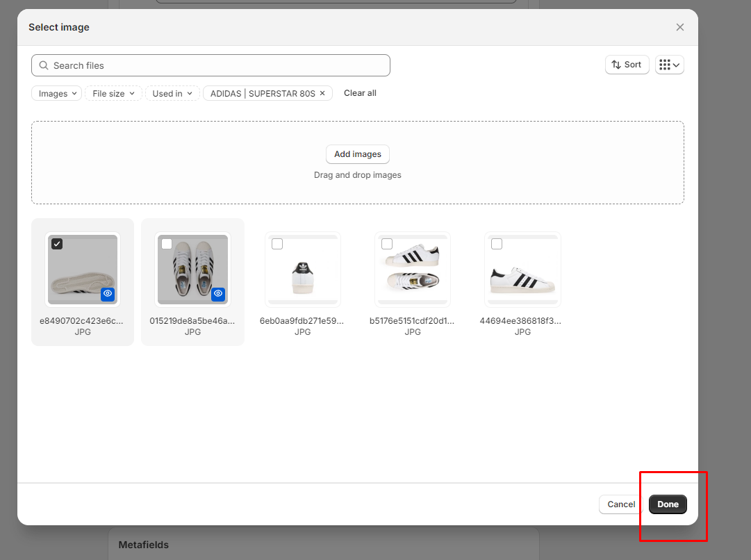This screenshot has height=560, width=751.
Task: Remove the ADIDAS | SUPERSTAR 80S filter
Action: (x=322, y=93)
